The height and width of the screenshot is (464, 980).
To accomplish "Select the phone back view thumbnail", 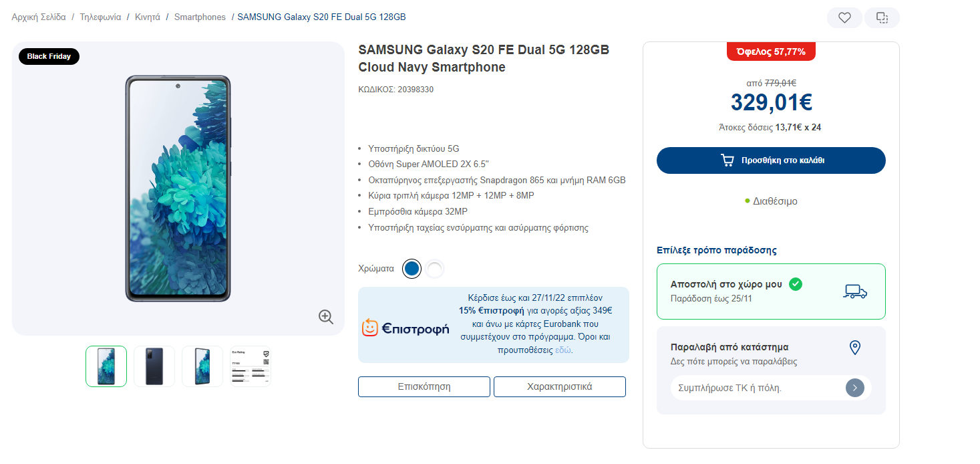I will tap(154, 366).
